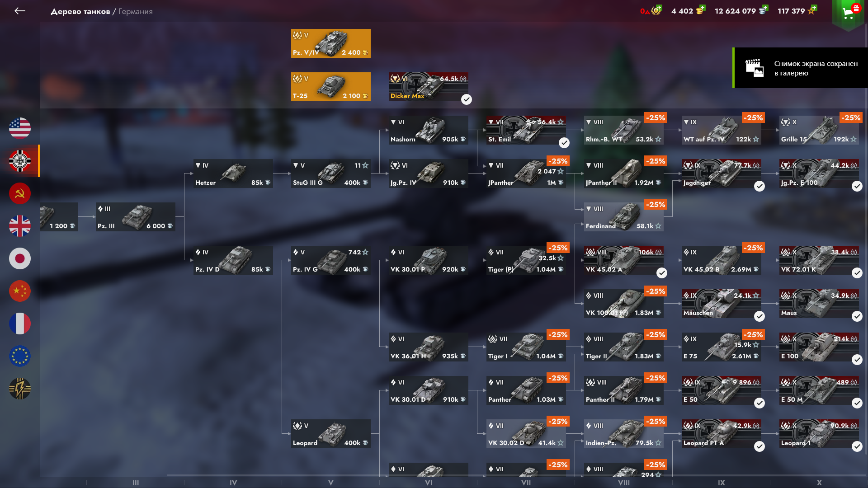Go back using the arrow icon
The image size is (868, 488).
click(20, 11)
